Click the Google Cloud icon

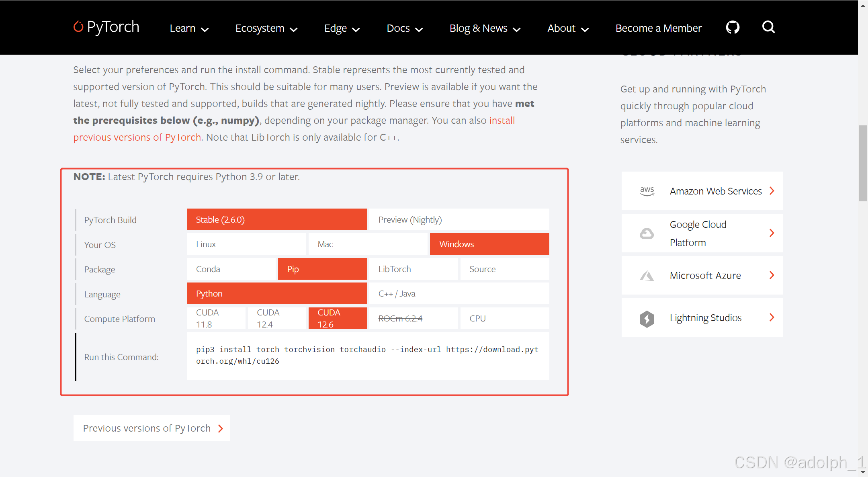(647, 233)
